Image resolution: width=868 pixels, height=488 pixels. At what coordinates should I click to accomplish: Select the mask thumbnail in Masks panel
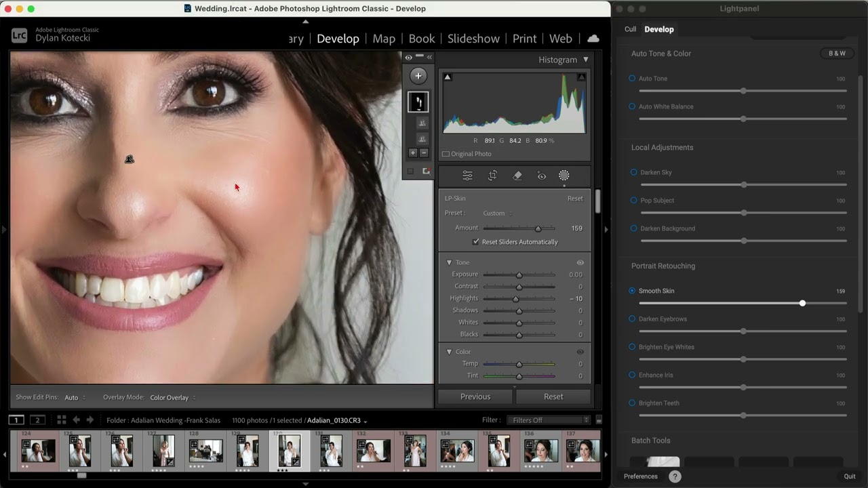click(418, 102)
